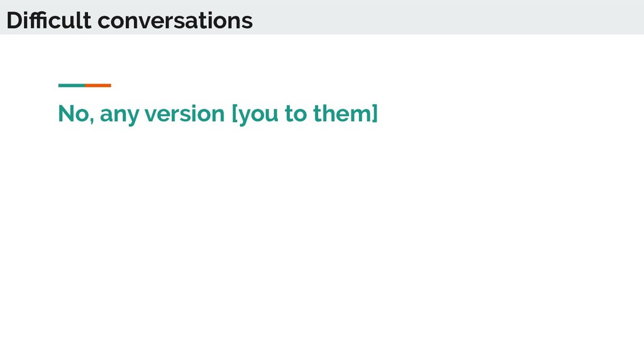Screen dimensions: 644x362
Task: Click the comma after "No"
Action: [91, 121]
